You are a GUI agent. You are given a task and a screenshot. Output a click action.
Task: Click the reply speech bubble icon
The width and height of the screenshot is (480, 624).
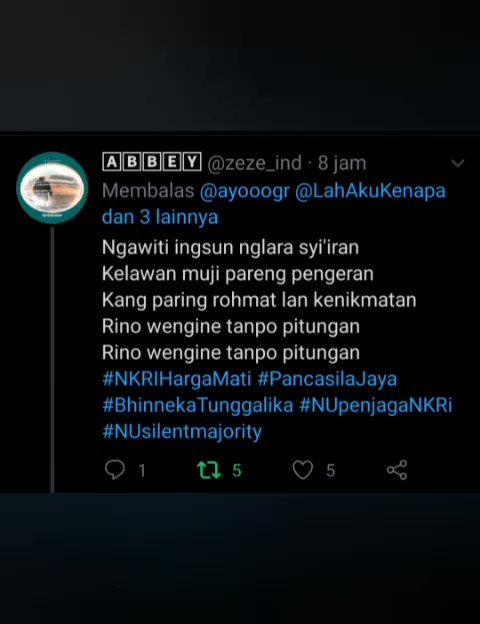pyautogui.click(x=115, y=470)
